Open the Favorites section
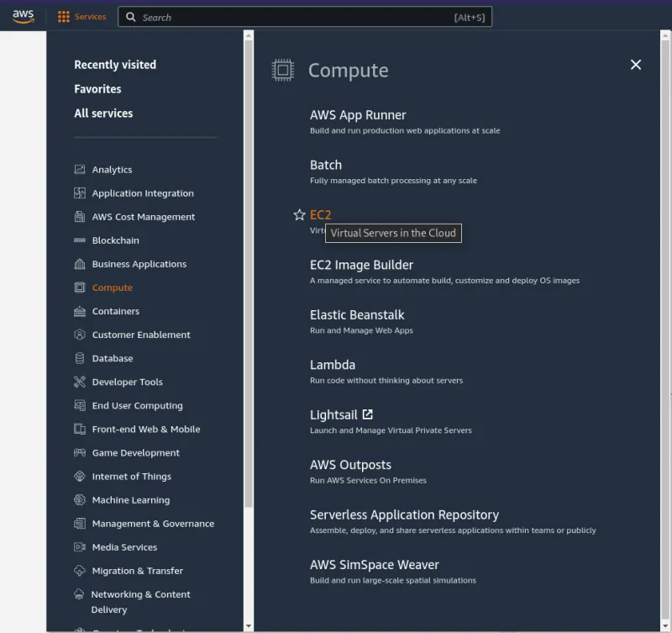Image resolution: width=672 pixels, height=633 pixels. tap(97, 88)
